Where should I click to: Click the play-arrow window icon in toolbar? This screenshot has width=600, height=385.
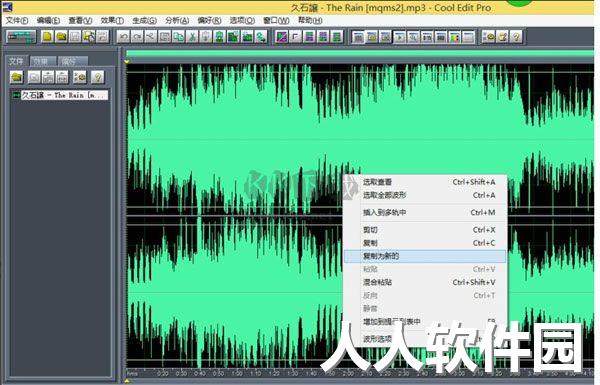point(399,37)
